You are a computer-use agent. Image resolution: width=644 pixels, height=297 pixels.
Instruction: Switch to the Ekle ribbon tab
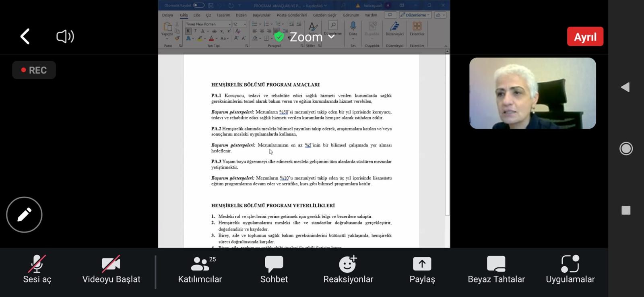pyautogui.click(x=197, y=15)
